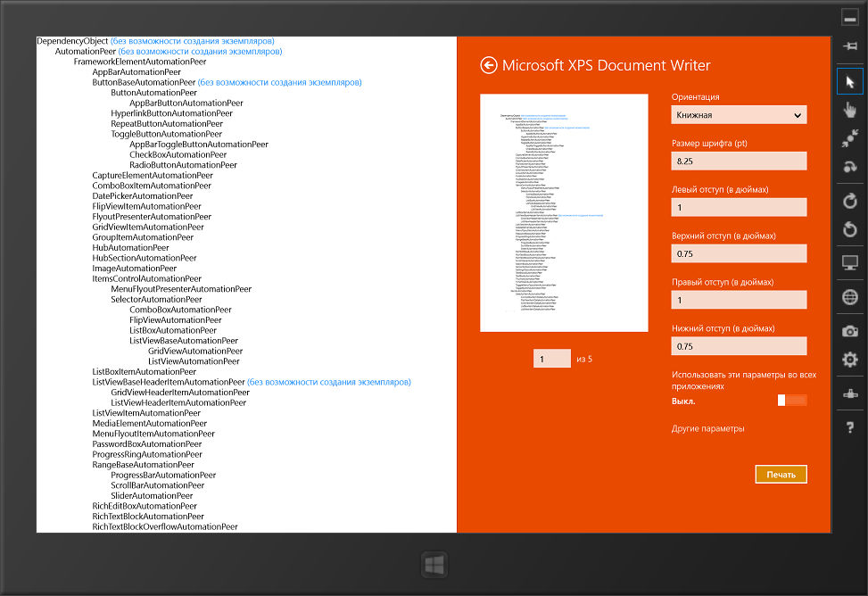The height and width of the screenshot is (596, 868).
Task: Click 'DatePickerAutomationPeer' line
Action: [142, 196]
